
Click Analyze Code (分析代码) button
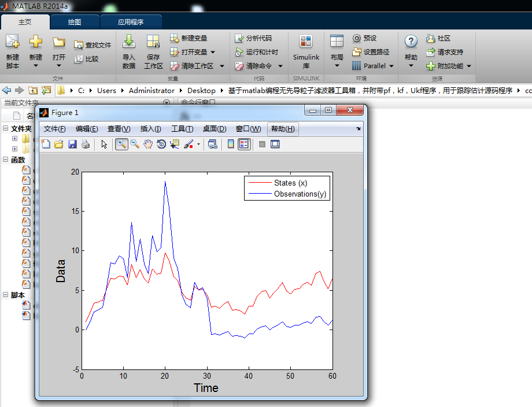point(253,38)
